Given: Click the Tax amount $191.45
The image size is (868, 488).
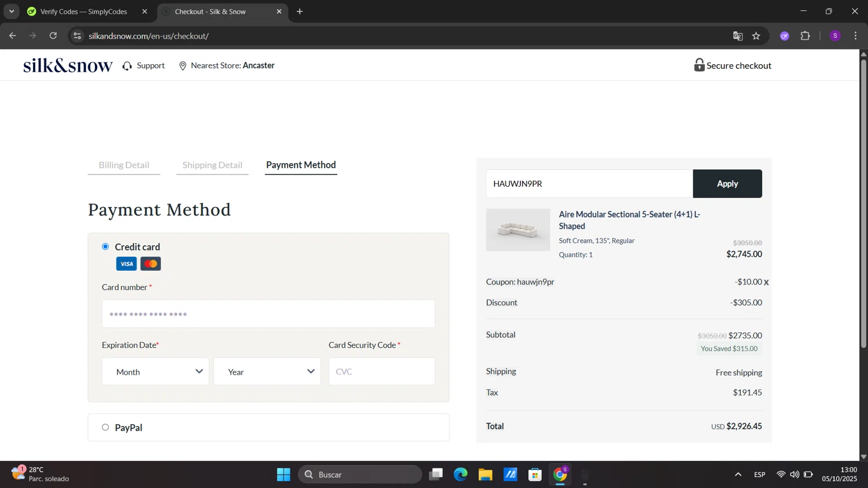Looking at the screenshot, I should coord(747,393).
